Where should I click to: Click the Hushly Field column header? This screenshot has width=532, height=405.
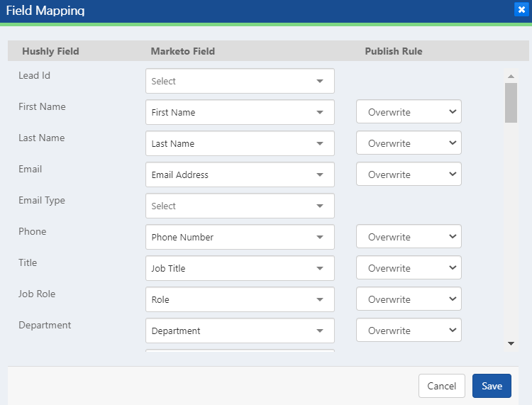[x=50, y=51]
